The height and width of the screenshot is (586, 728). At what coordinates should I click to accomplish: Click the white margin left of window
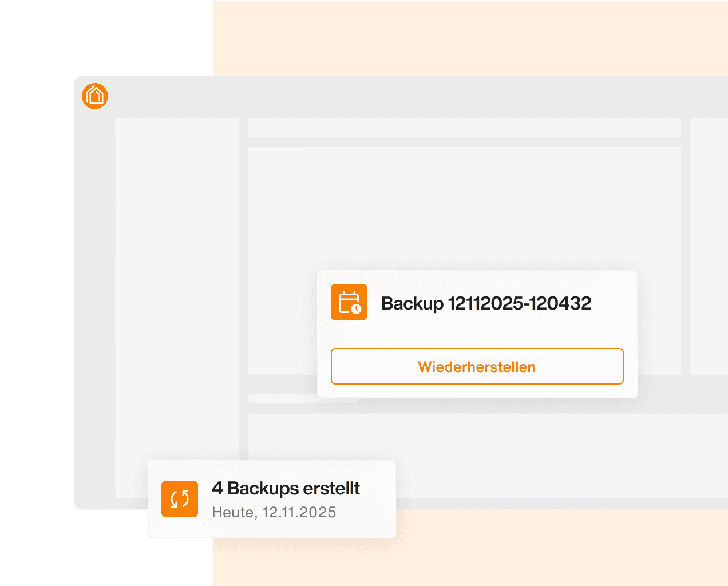(x=37, y=293)
